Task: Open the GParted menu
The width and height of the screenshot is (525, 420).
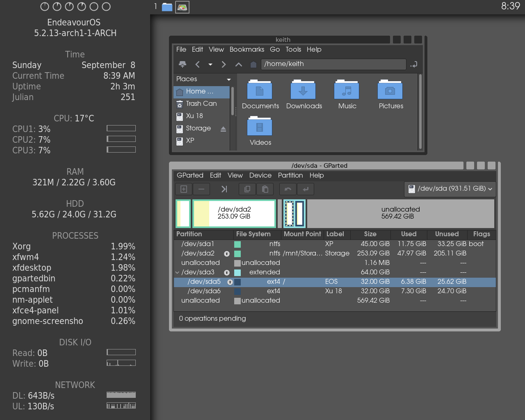Action: point(190,175)
